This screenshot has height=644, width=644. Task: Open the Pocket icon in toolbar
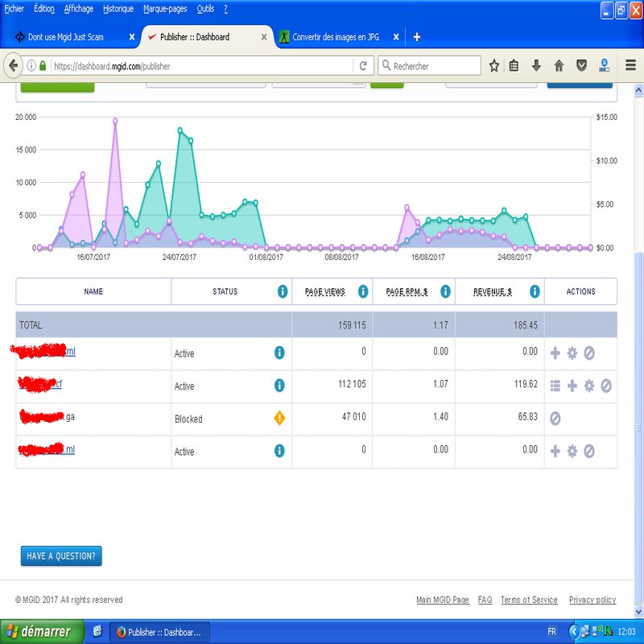point(581,66)
